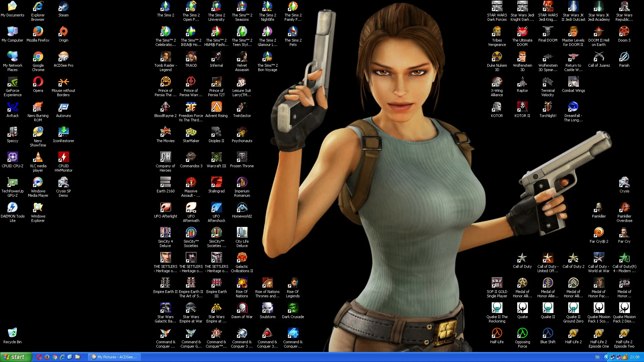Click the VLC media player icon
Screen dimensions: 644x362
tap(38, 162)
